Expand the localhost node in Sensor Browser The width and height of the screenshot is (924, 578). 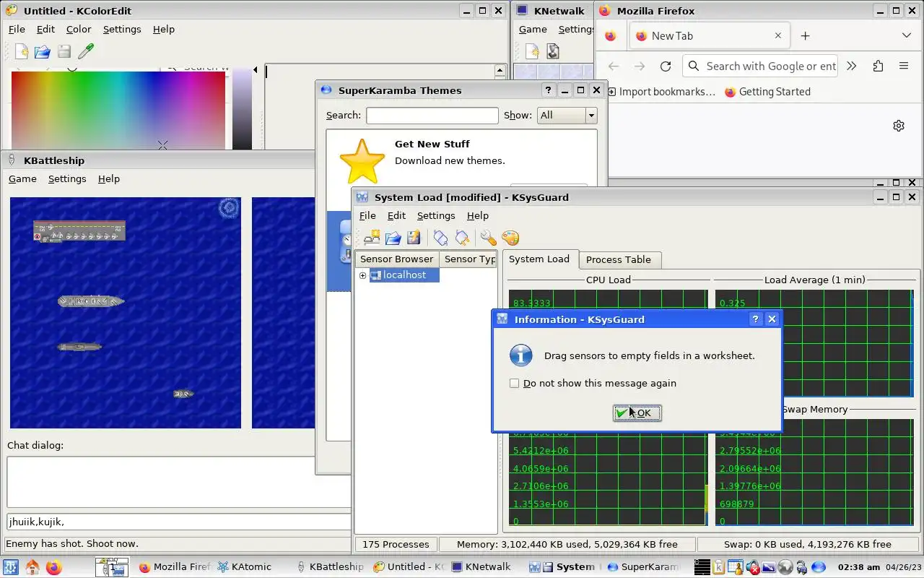[363, 275]
